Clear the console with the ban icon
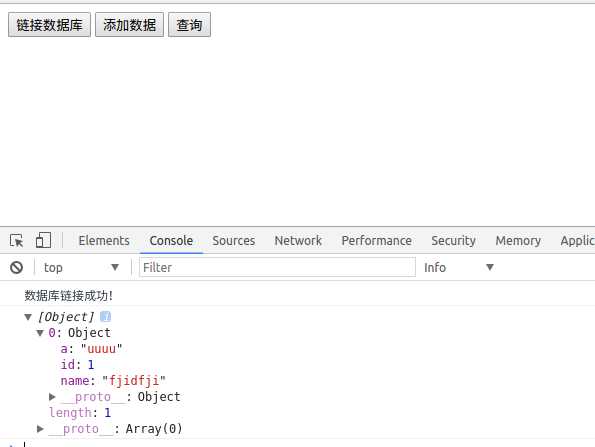595x447 pixels. point(16,268)
